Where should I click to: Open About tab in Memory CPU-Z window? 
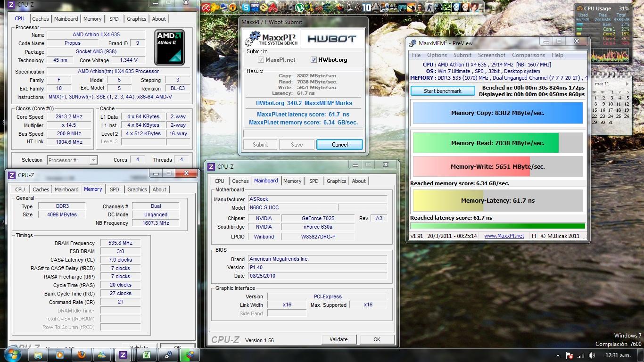pyautogui.click(x=159, y=189)
